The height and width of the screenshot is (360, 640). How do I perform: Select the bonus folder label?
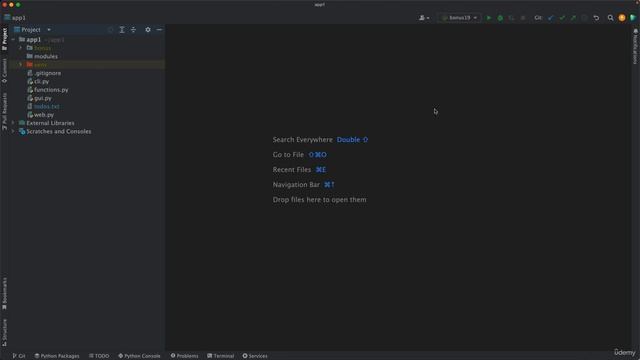coord(42,48)
